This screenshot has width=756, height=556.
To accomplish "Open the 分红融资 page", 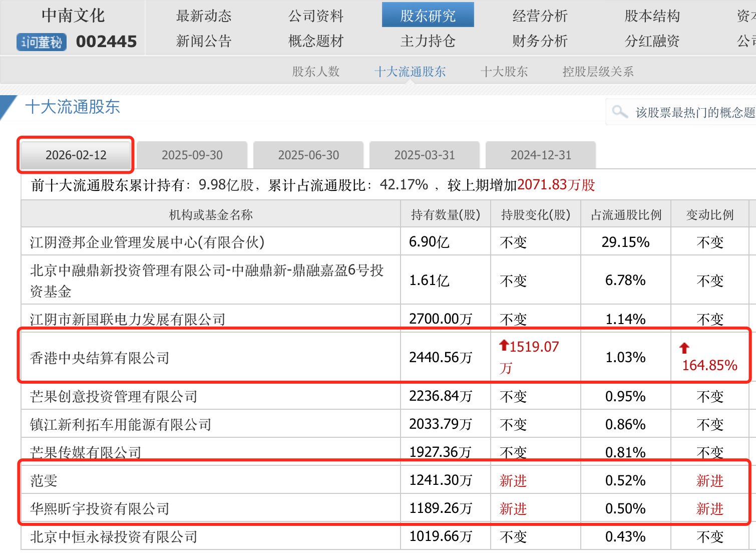I will (651, 42).
